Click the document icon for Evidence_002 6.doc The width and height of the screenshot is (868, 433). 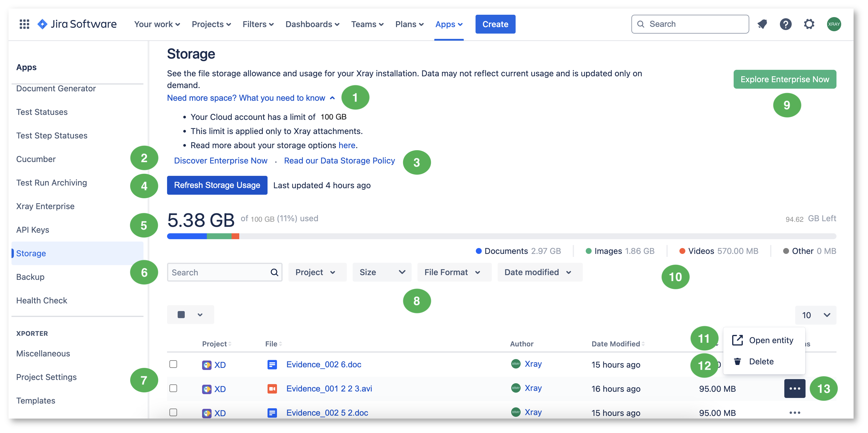(272, 365)
